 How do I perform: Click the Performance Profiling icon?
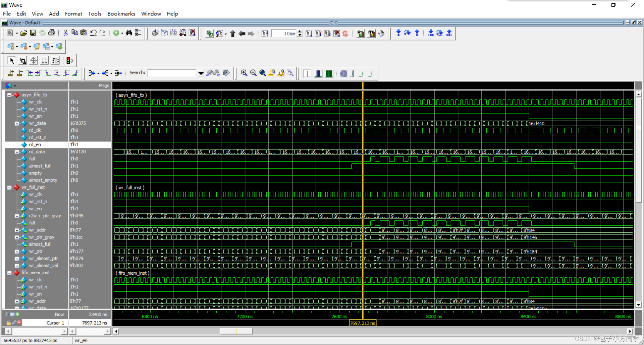(x=361, y=33)
